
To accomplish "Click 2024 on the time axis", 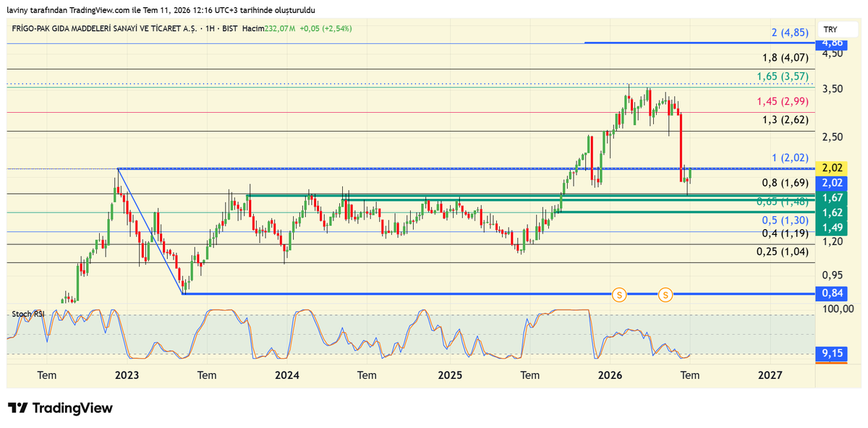I will (287, 375).
